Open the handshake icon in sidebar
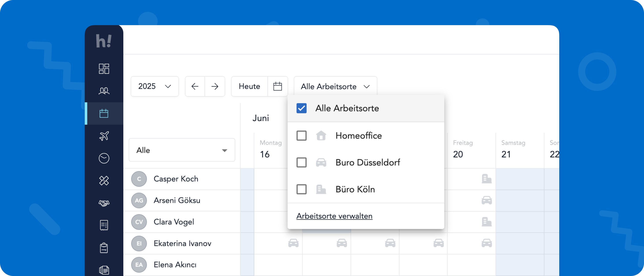The image size is (644, 276). (104, 203)
